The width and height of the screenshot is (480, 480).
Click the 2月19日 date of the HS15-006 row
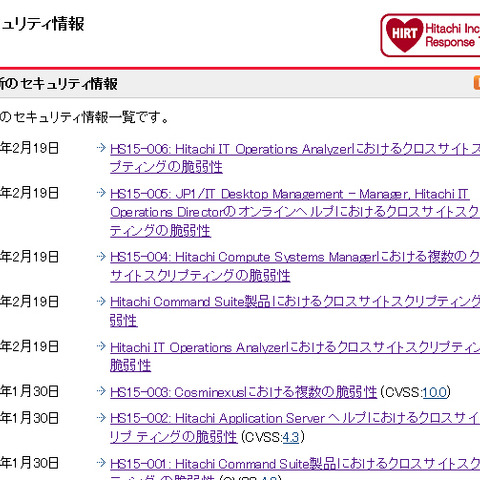coord(29,148)
